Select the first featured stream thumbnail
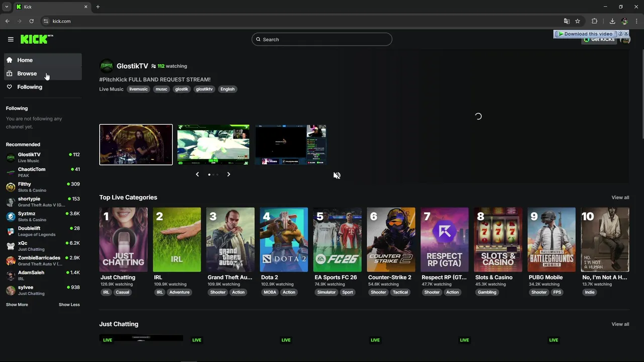The width and height of the screenshot is (644, 362). (x=136, y=145)
